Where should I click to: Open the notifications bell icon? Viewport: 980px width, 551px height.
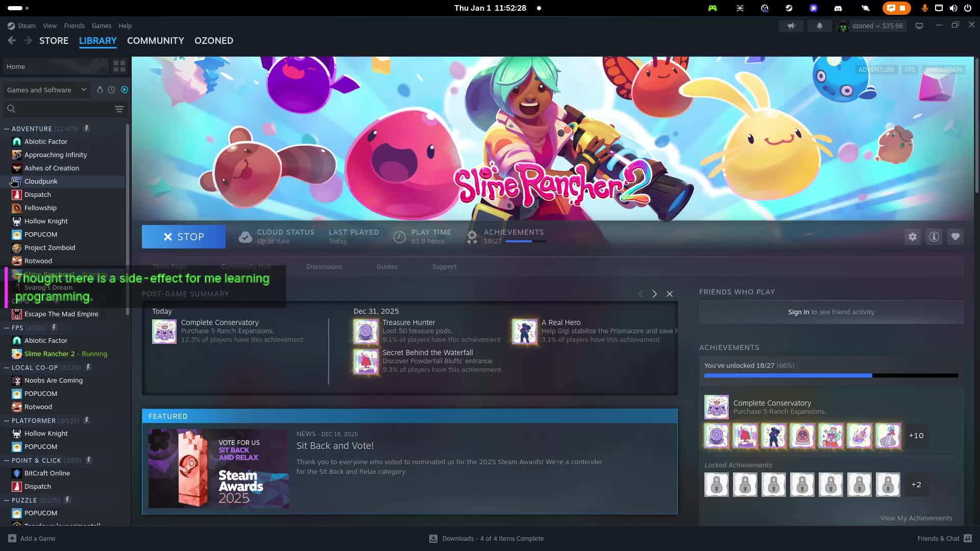tap(819, 26)
